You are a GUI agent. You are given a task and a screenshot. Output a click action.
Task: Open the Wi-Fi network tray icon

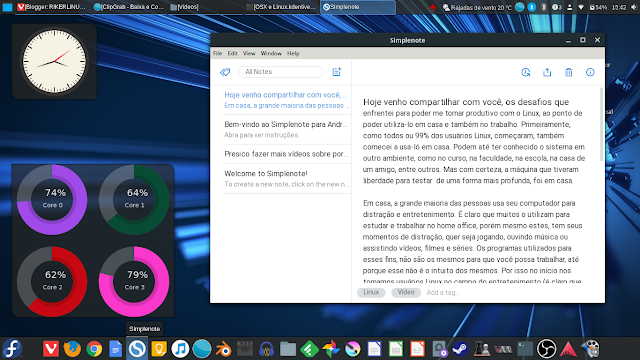point(581,7)
